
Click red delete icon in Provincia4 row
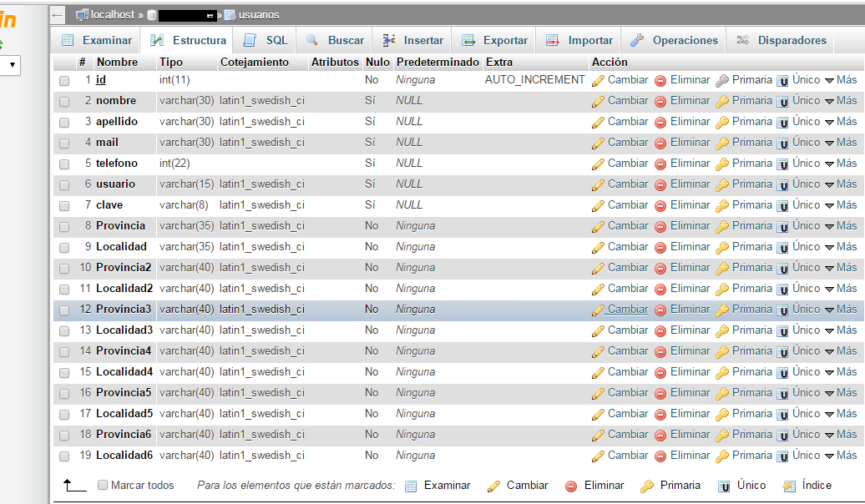pos(660,352)
